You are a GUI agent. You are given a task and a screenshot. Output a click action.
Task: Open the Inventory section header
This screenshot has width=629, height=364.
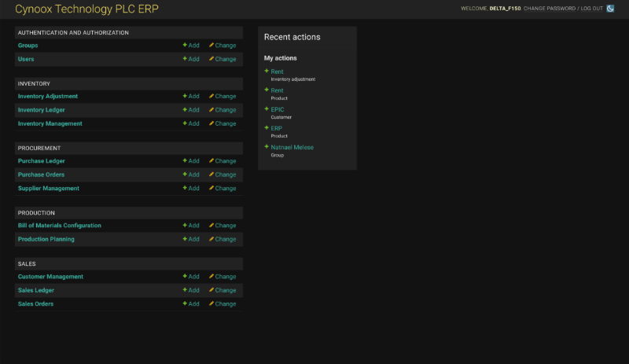pos(34,83)
